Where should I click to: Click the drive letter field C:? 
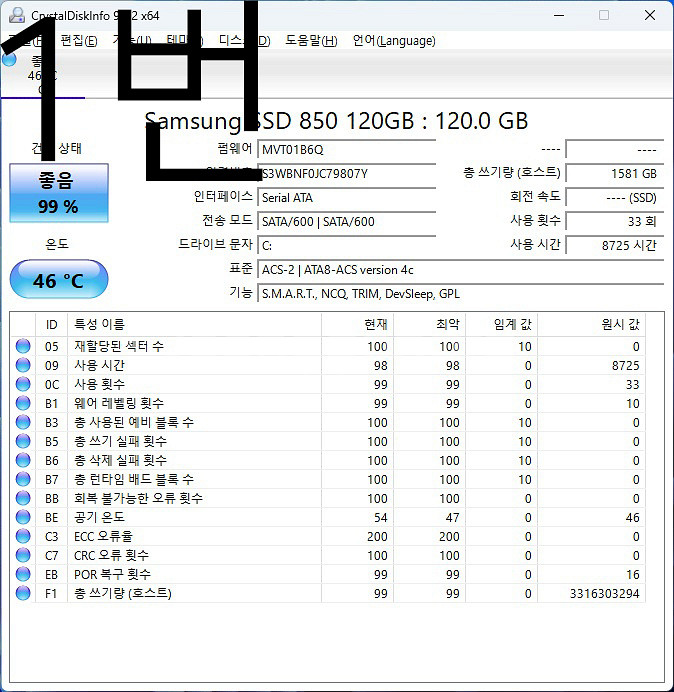(x=347, y=245)
